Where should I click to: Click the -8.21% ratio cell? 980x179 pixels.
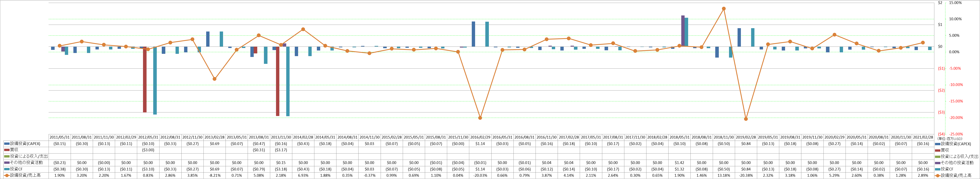pyautogui.click(x=215, y=176)
